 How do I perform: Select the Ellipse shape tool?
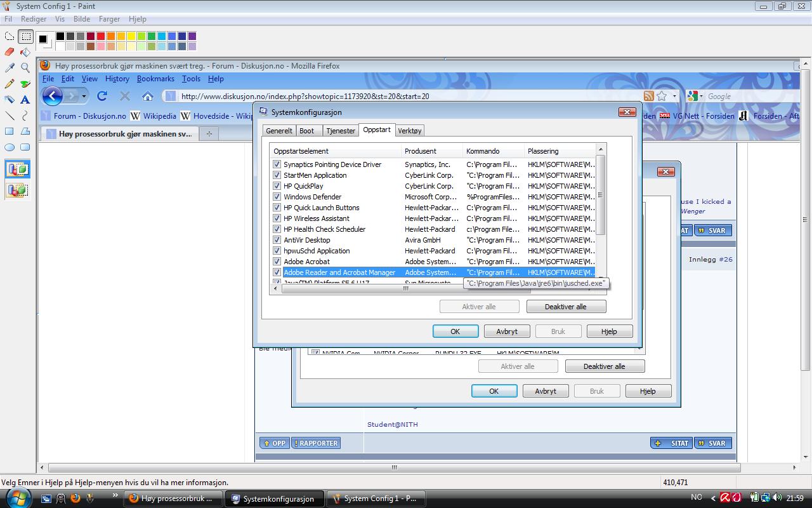tap(10, 147)
